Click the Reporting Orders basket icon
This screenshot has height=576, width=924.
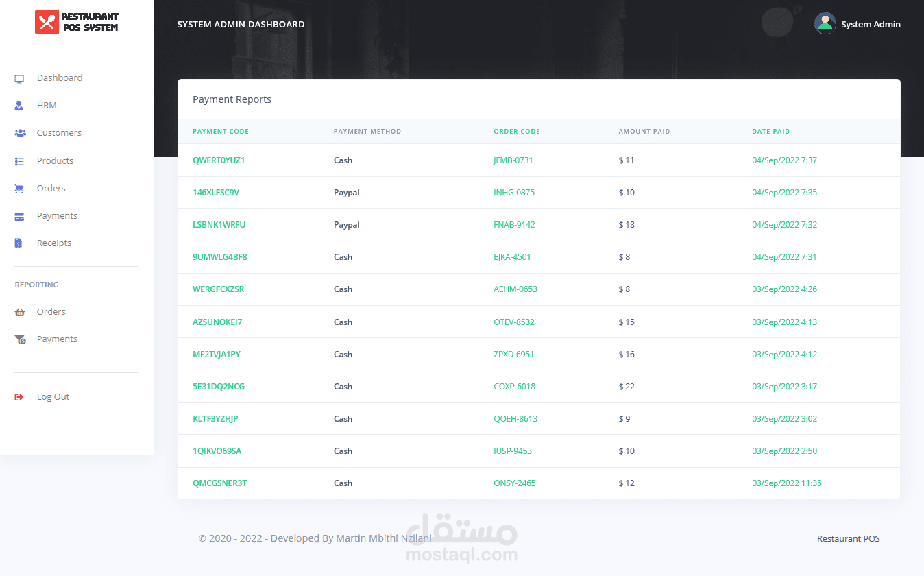click(x=19, y=312)
